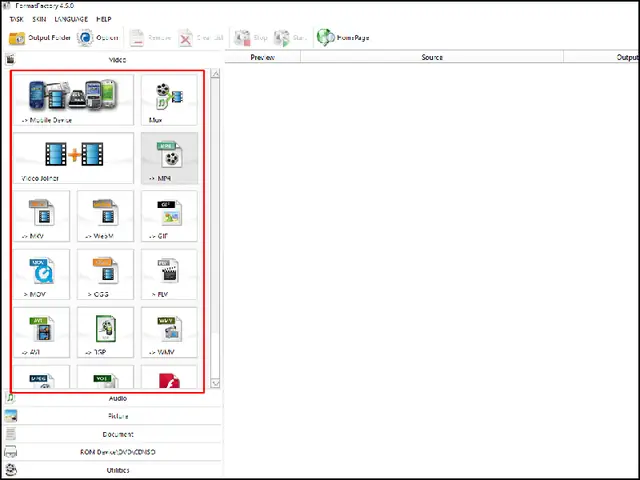Choose the convert to FLV tile

click(169, 274)
